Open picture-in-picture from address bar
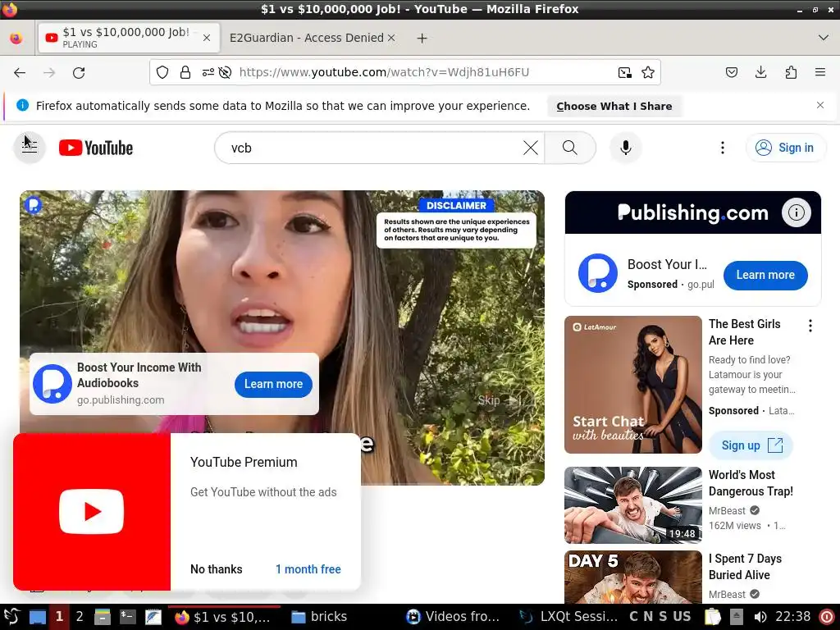840x630 pixels. tap(624, 72)
